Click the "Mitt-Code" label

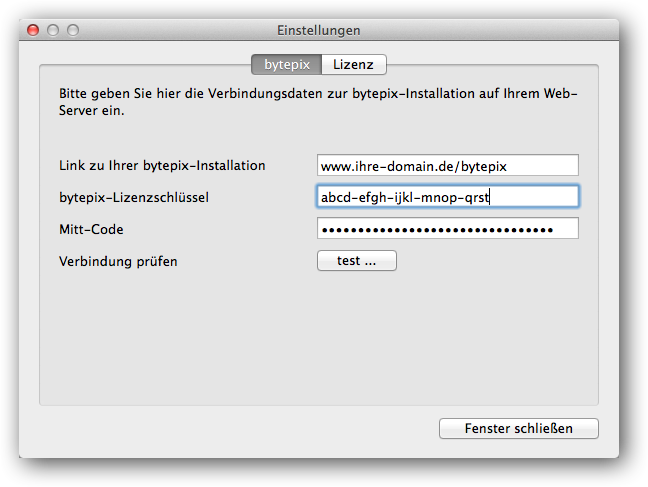(x=91, y=229)
